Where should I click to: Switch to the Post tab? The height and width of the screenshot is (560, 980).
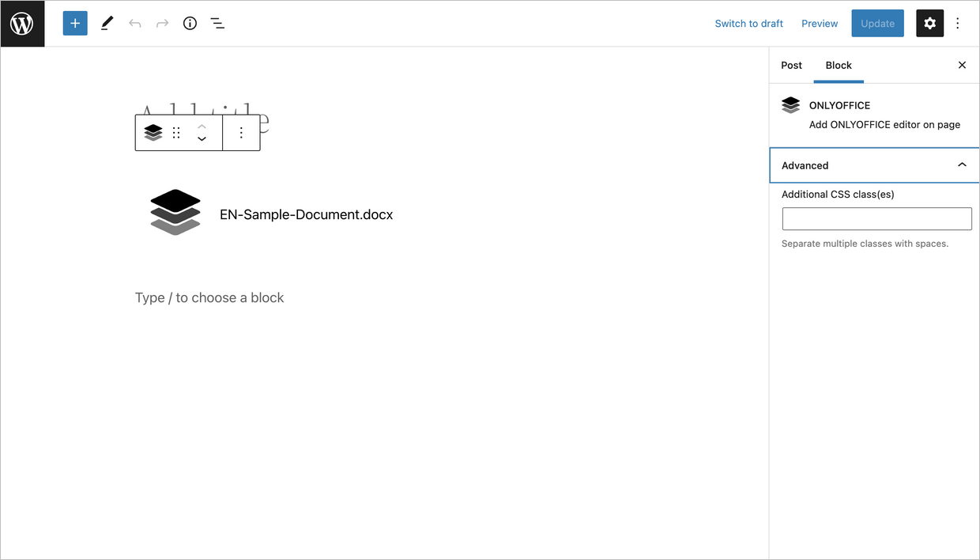click(x=791, y=66)
